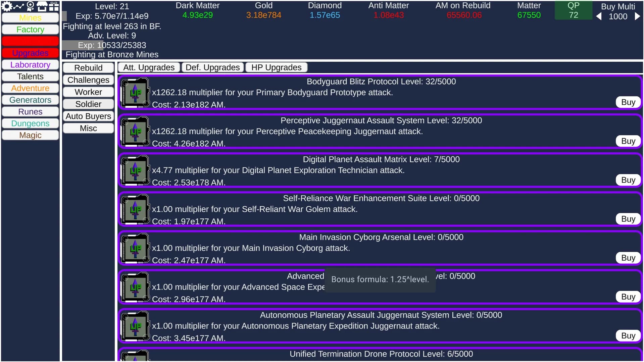Click the Digital Planet Assault Matrix icon
Viewport: 644px width, 362px height.
pos(135,170)
